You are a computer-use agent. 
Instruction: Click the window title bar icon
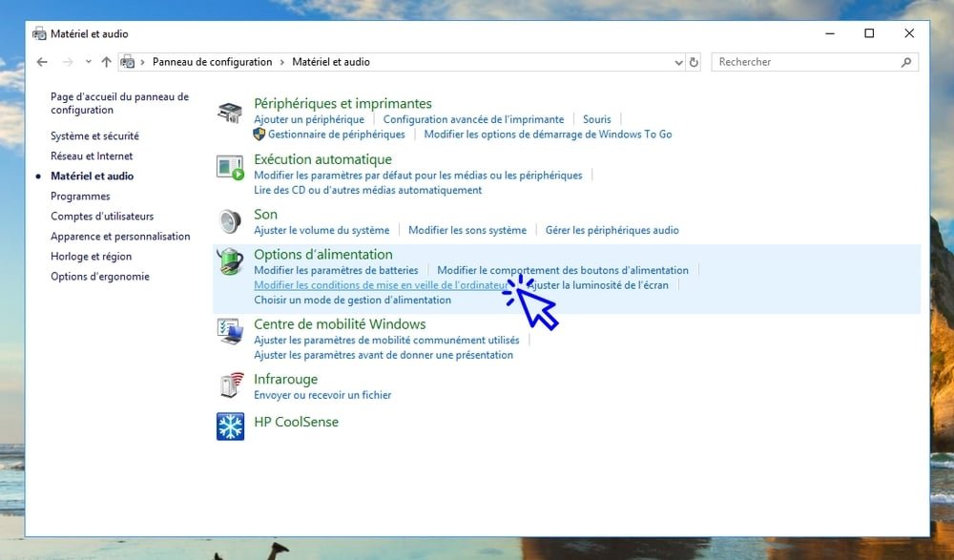(x=39, y=33)
